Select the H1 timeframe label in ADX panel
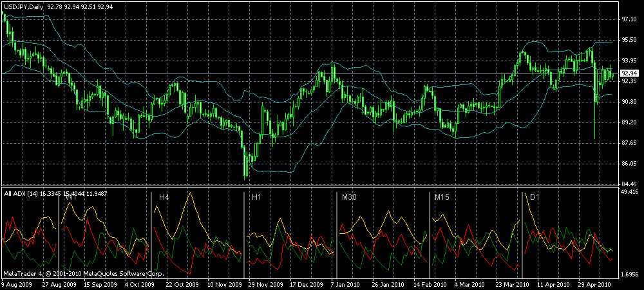The height and width of the screenshot is (290, 644). (256, 198)
